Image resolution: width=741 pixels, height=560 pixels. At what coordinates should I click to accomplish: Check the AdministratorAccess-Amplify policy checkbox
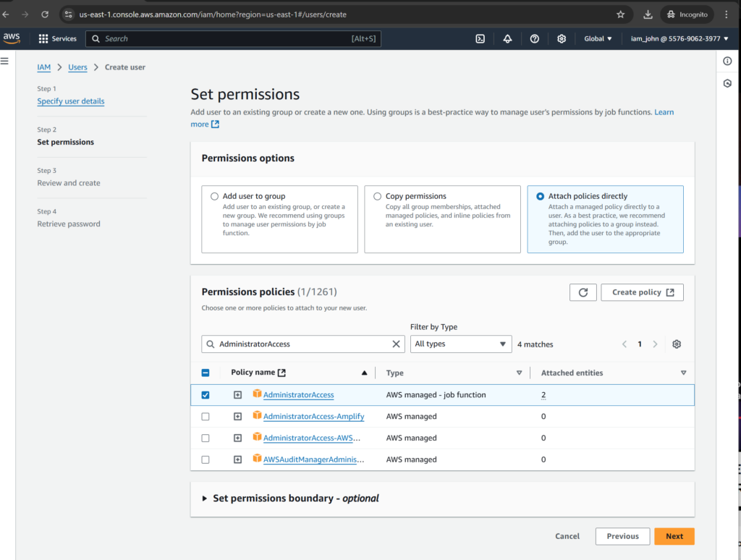point(206,417)
